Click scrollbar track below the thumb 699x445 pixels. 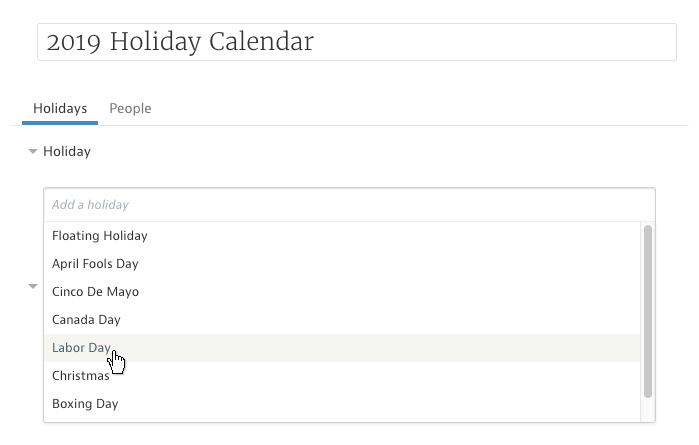648,409
